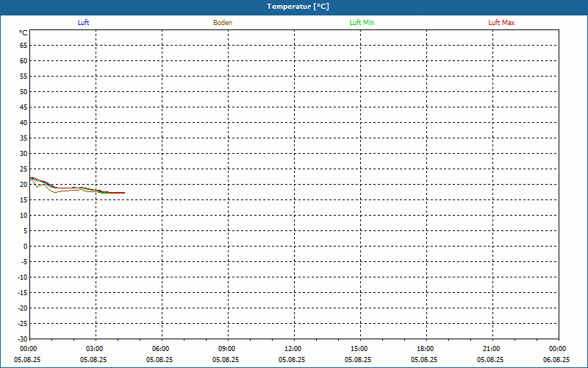588x368 pixels.
Task: Click the brown Boden legend label
Action: (223, 23)
